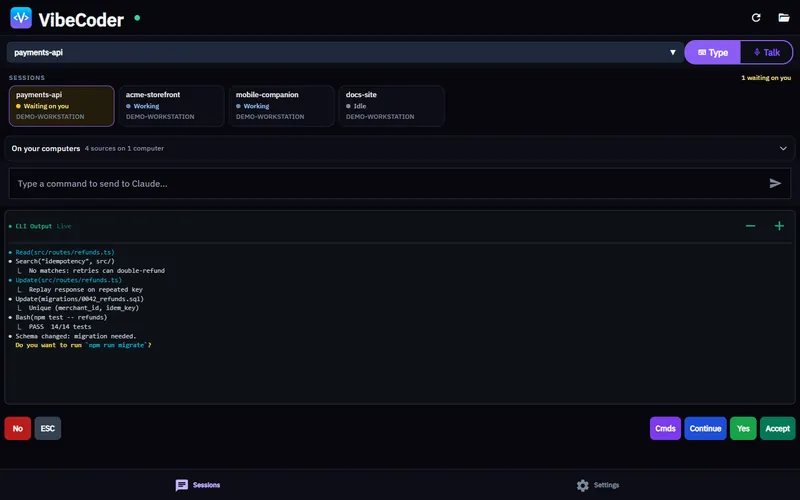Send command with the paper plane icon
The height and width of the screenshot is (500, 800).
pyautogui.click(x=775, y=183)
